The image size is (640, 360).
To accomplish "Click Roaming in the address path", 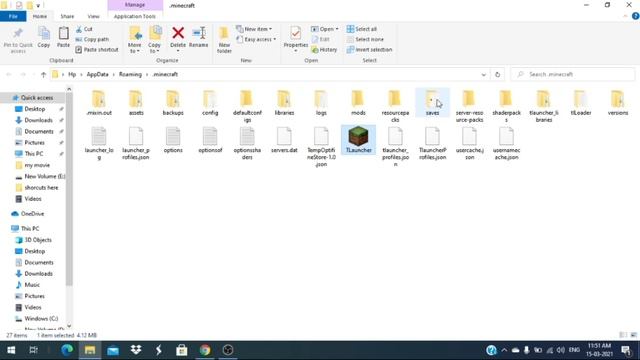I will tap(130, 74).
